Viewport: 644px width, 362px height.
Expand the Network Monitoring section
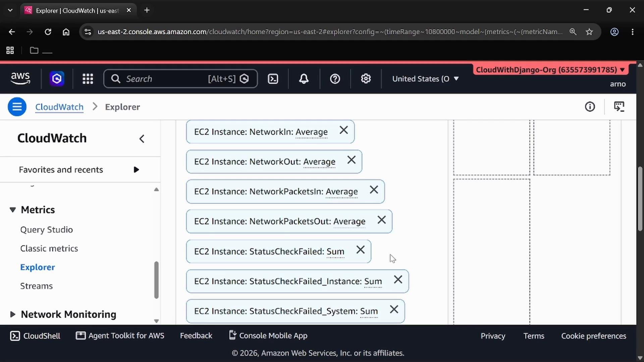[x=13, y=314]
